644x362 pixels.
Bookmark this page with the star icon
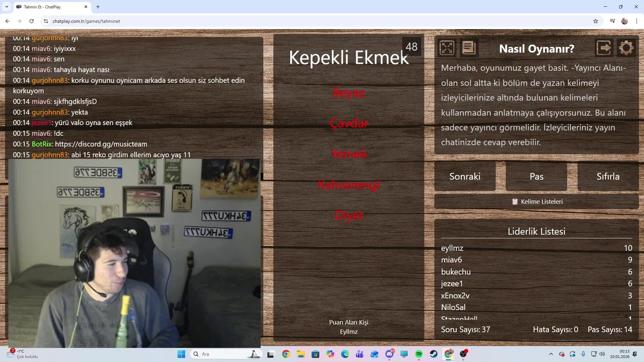tap(596, 21)
